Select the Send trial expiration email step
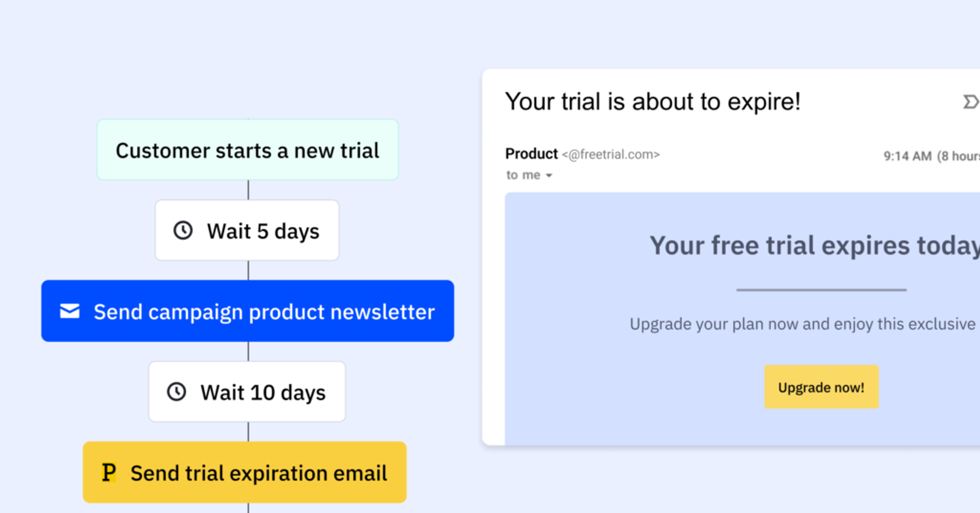980x513 pixels. tap(258, 473)
